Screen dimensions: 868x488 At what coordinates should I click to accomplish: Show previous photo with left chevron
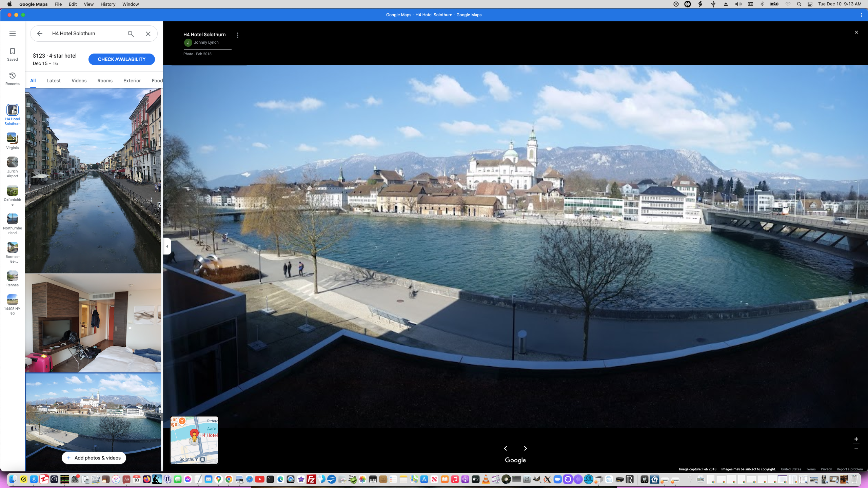pyautogui.click(x=506, y=448)
